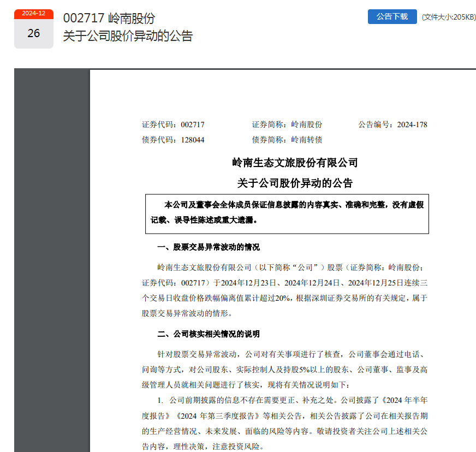Click the 公告下载 download button
This screenshot has width=476, height=452.
pos(392,16)
